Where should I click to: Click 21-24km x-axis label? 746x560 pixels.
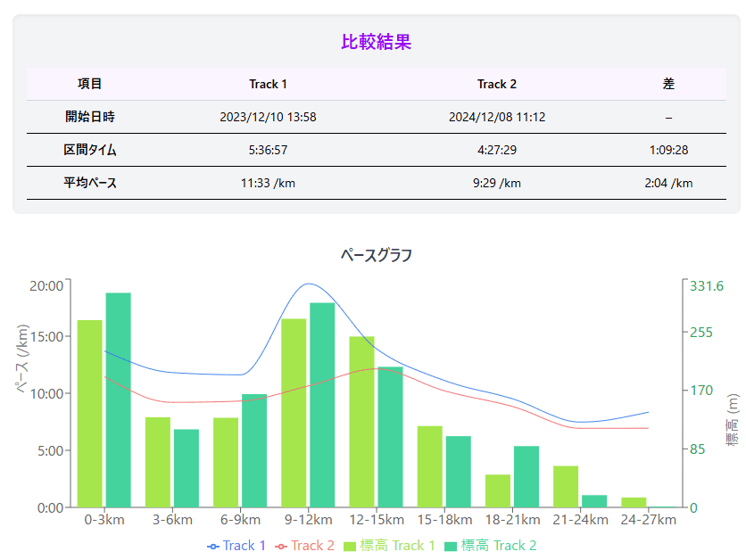pos(580,520)
